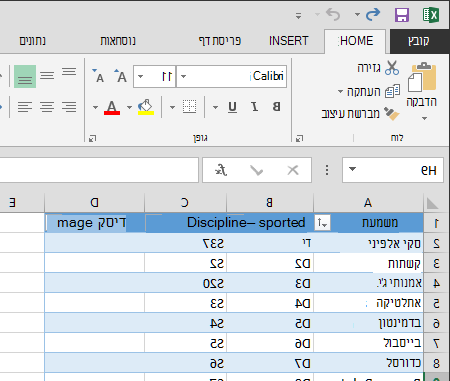Screen dimensions: 450x381
Task: Open the פריסת דף (Page Layout) tab
Action: point(220,41)
